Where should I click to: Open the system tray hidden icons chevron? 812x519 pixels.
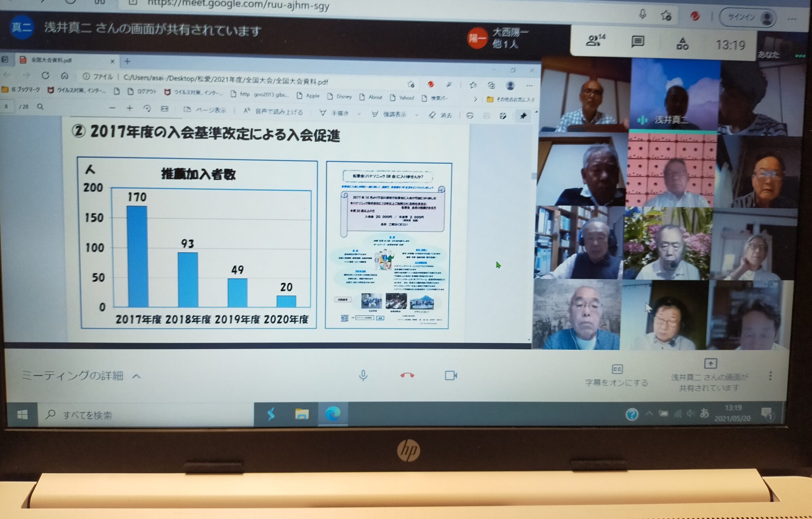tap(649, 414)
